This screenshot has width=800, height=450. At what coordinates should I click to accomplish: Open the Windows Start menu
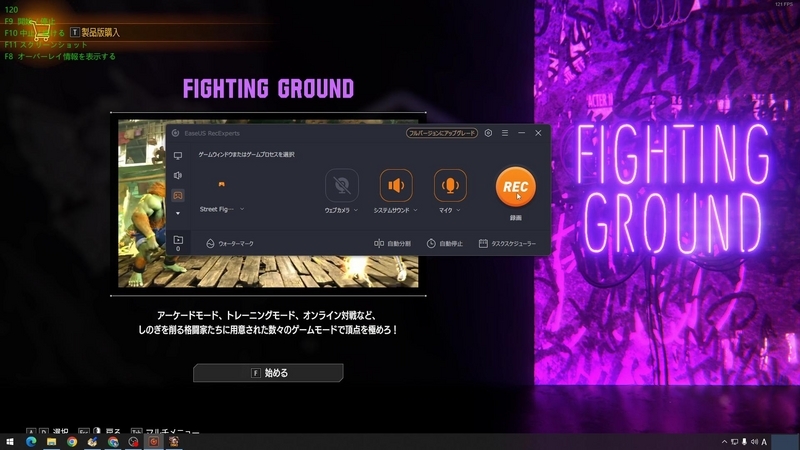(x=10, y=442)
